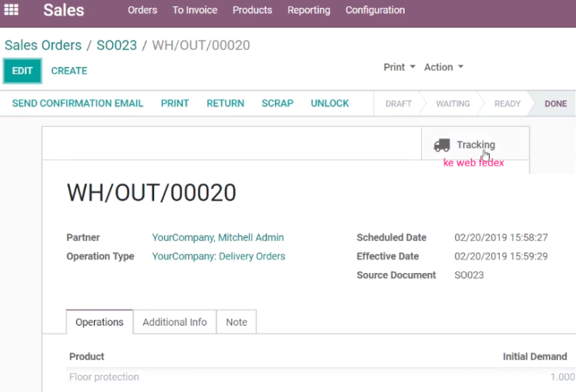
Task: Click the Scheduled Date value 02/20/2019 15:58:27
Action: 501,237
